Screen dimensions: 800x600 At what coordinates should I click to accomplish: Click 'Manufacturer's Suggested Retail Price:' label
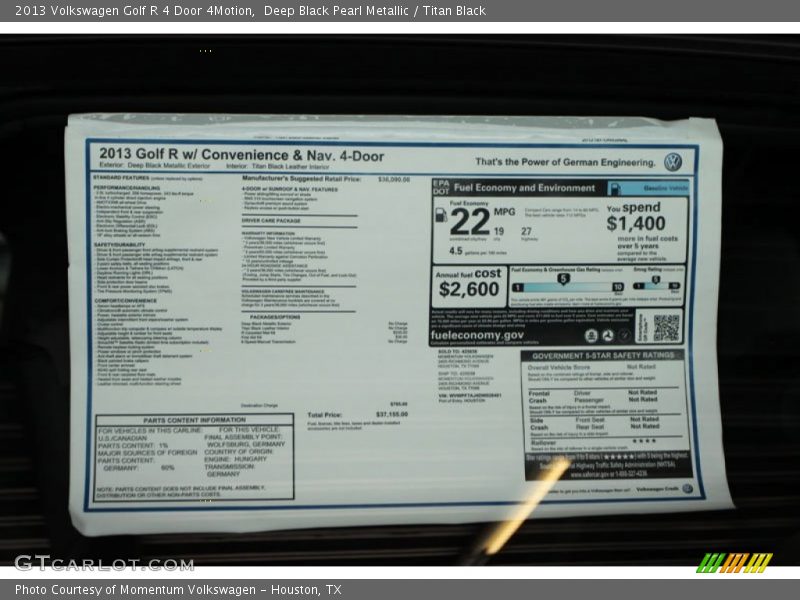point(302,179)
